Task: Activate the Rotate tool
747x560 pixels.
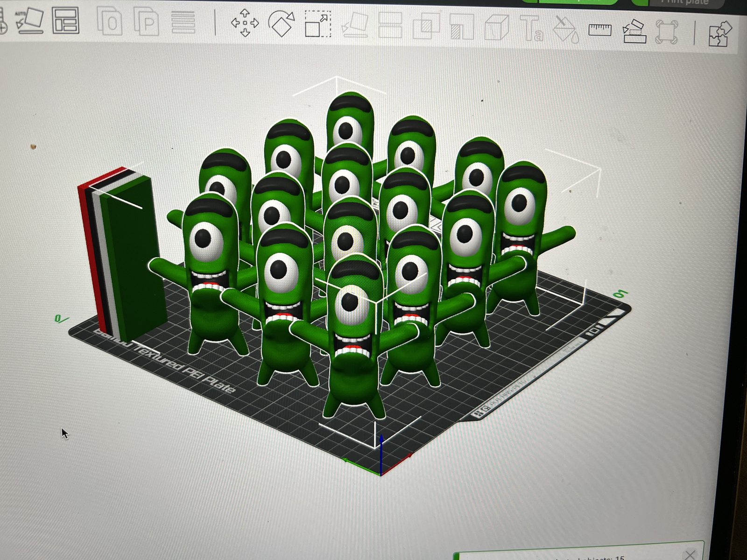Action: tap(282, 23)
